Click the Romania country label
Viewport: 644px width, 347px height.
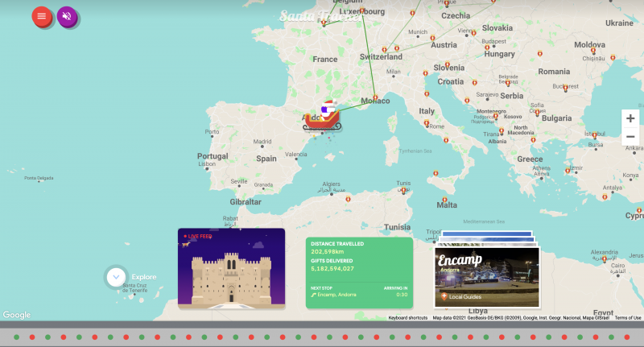[x=554, y=72]
